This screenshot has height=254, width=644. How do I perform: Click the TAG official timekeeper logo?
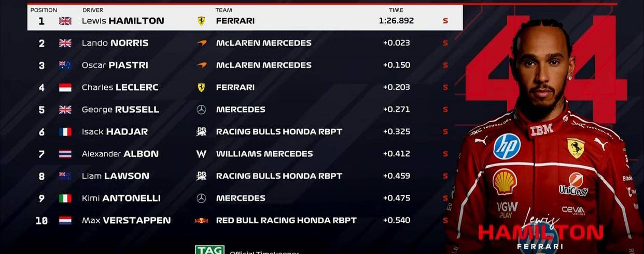(209, 250)
